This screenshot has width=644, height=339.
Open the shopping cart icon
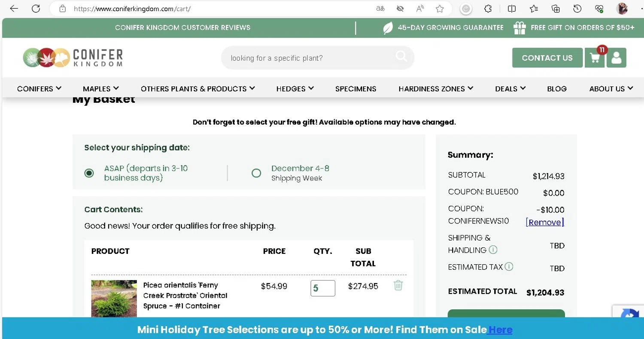[595, 58]
